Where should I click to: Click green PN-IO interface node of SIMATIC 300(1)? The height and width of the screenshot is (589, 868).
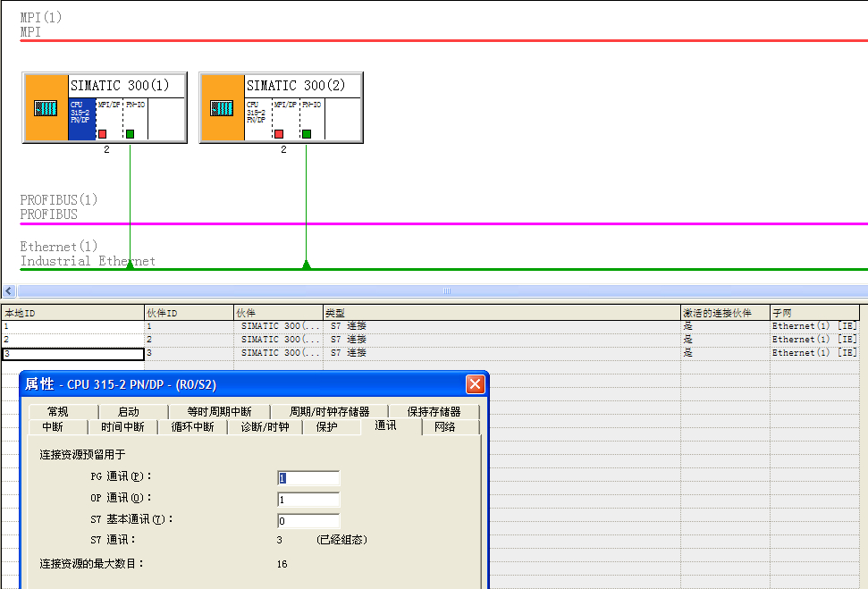(131, 134)
